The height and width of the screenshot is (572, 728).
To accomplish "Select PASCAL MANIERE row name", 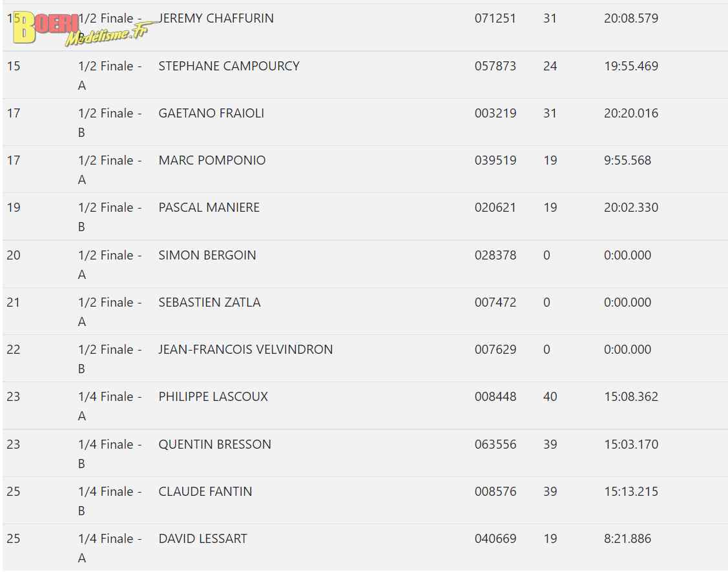I will (209, 207).
